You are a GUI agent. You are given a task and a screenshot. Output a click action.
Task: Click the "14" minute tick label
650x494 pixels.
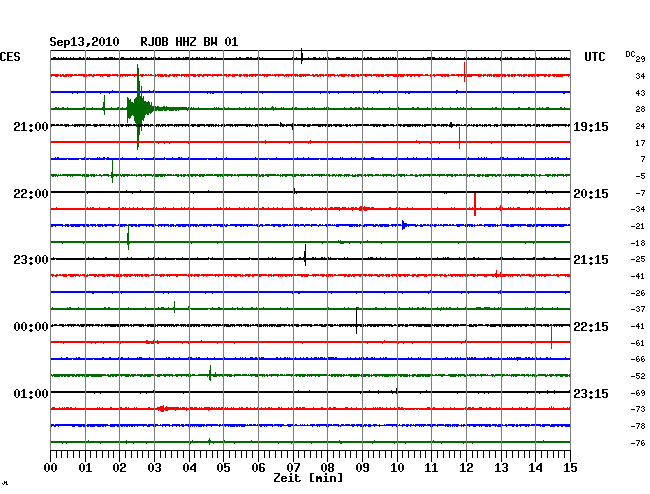pyautogui.click(x=535, y=467)
